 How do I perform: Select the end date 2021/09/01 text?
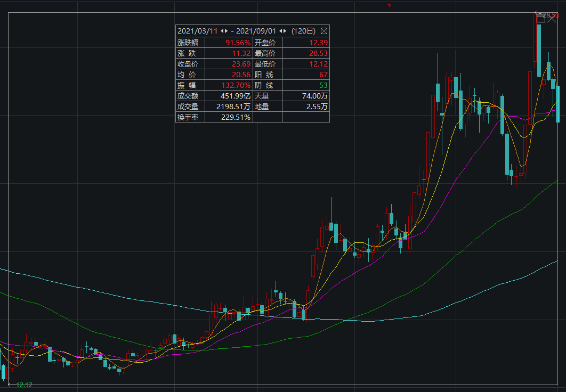point(256,31)
